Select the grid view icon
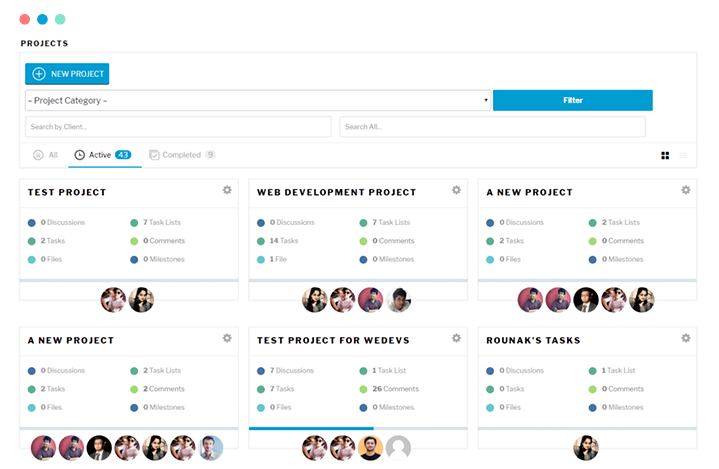This screenshot has height=469, width=719. 665,155
